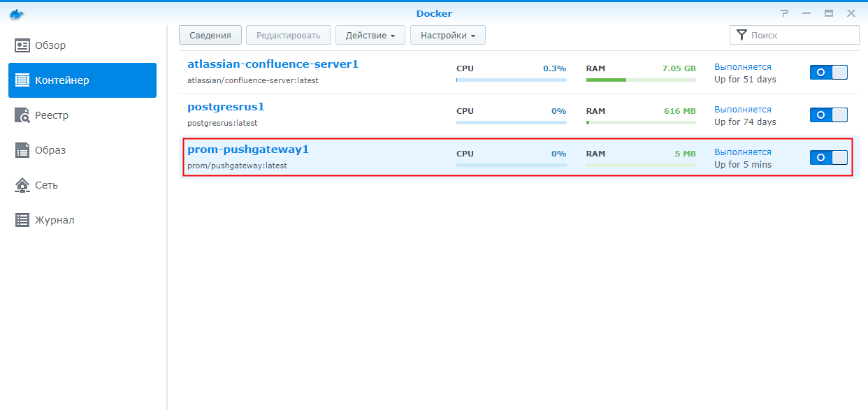Click the Журнал log icon in sidebar
The width and height of the screenshot is (868, 410).
click(x=23, y=220)
